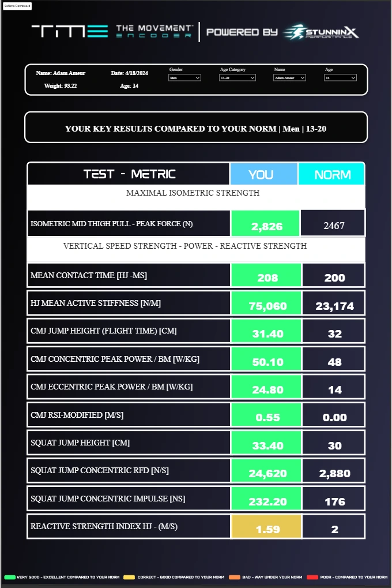Click the StunninX Performance logo

coord(321,32)
